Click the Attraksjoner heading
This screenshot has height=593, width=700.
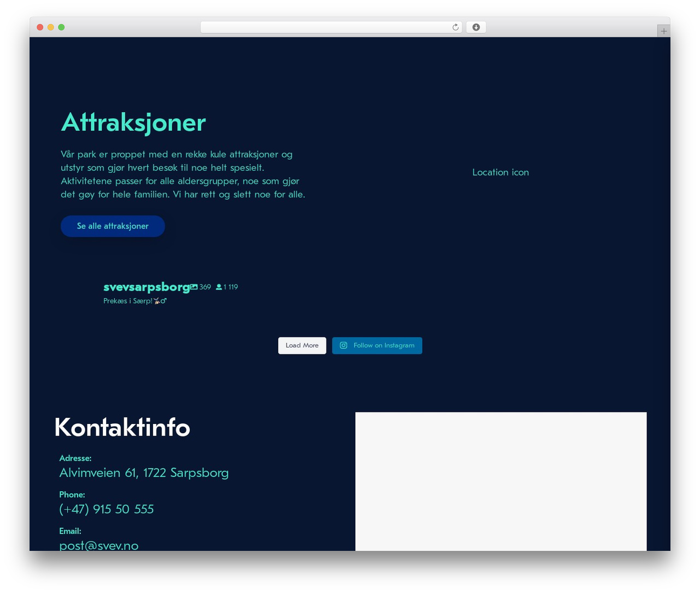pyautogui.click(x=133, y=123)
